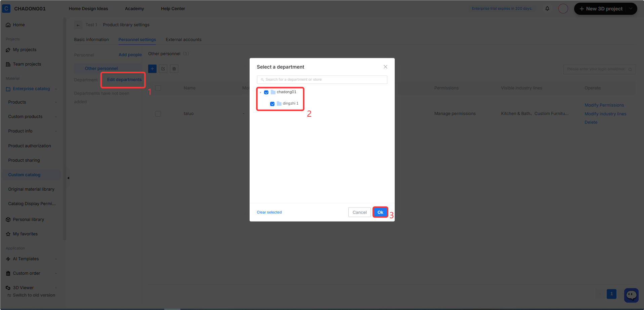Expand the 3D Viewer chevron
The height and width of the screenshot is (310, 644).
[56, 288]
